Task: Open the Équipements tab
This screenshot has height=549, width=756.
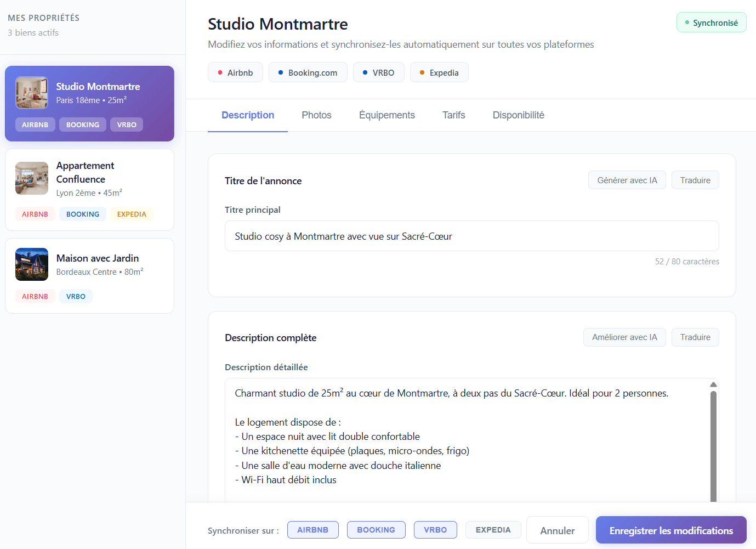Action: tap(387, 115)
